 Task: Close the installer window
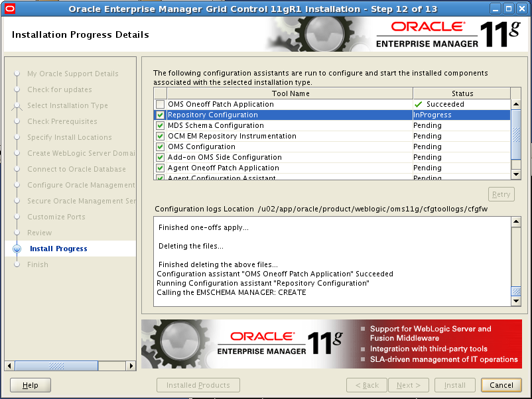(522, 9)
